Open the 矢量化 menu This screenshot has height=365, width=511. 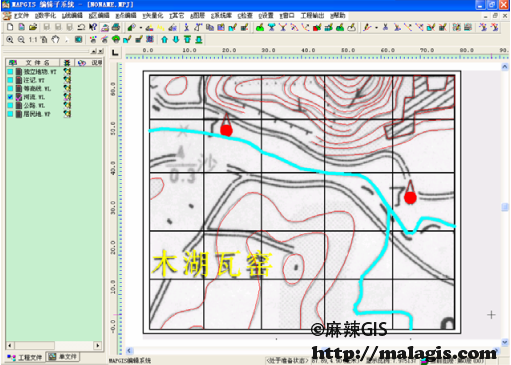pos(153,16)
